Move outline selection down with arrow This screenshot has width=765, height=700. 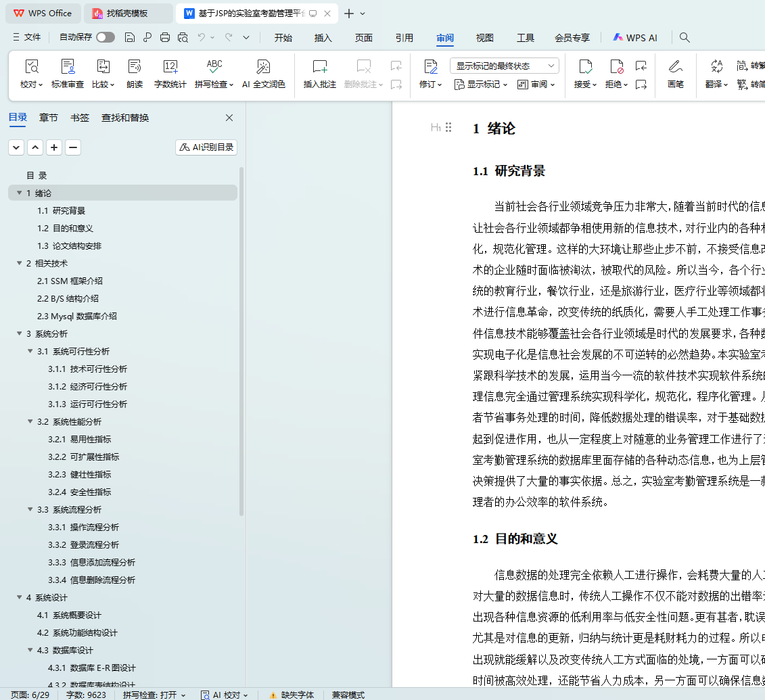pyautogui.click(x=16, y=147)
